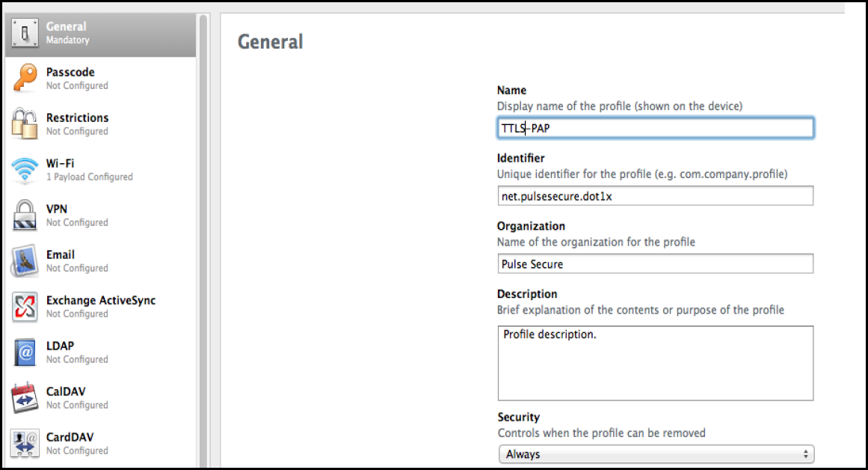
Task: Click inside the Description text area
Action: [656, 364]
